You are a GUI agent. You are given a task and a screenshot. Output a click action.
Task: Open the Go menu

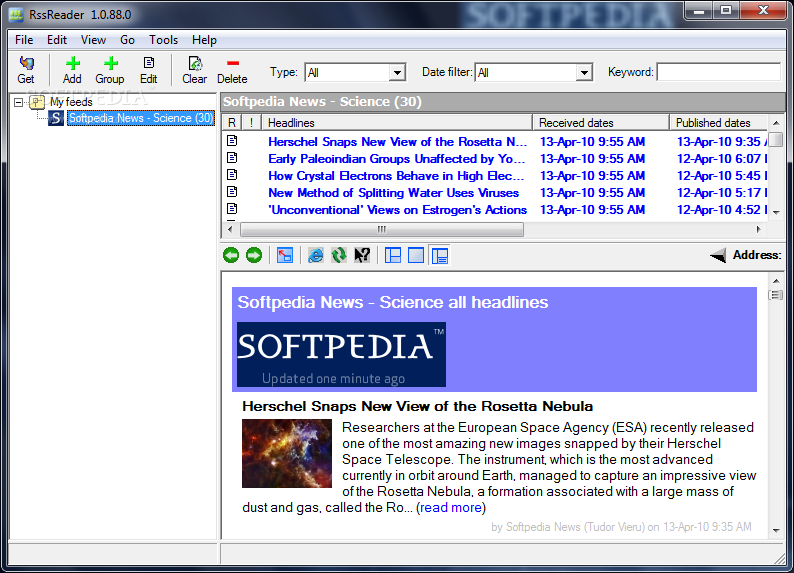point(127,39)
